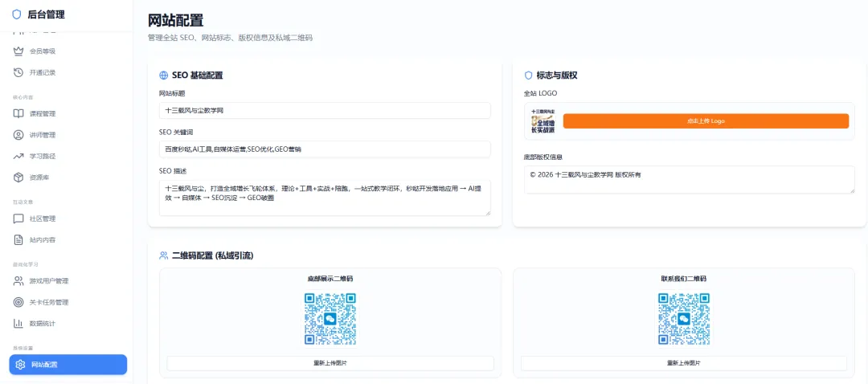Click the shield logo beside 后台管理
The image size is (868, 384).
17,14
